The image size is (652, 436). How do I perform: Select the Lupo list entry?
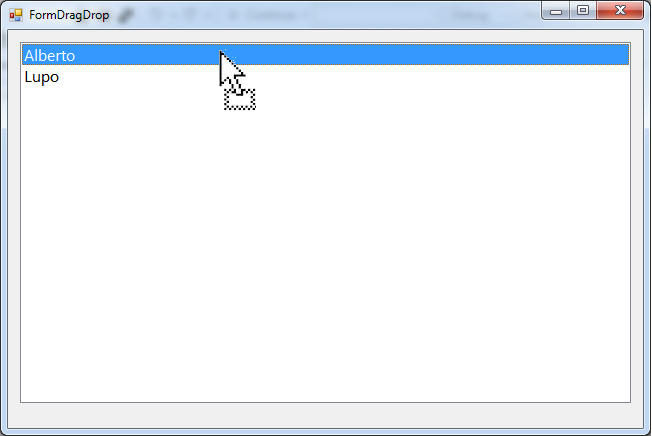tap(325, 76)
